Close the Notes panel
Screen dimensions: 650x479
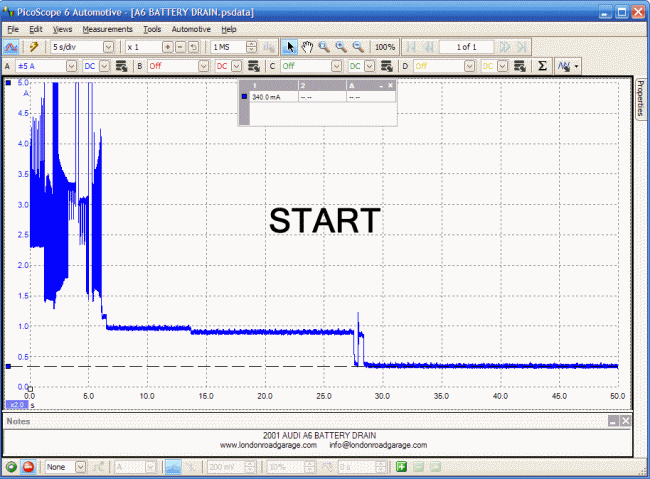click(625, 422)
